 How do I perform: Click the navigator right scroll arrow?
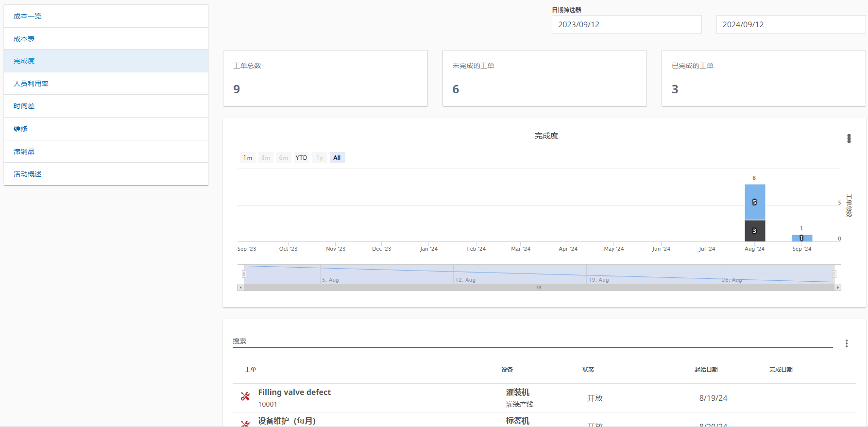pyautogui.click(x=837, y=288)
